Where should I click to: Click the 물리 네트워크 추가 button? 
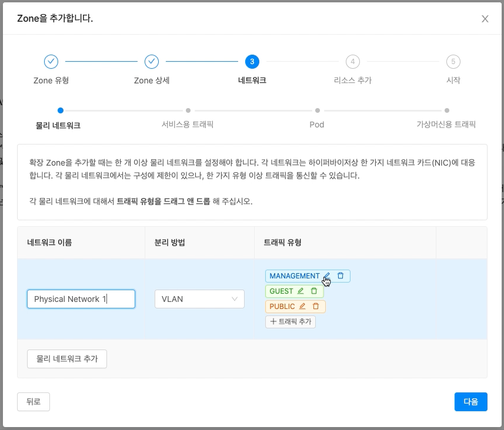(66, 359)
